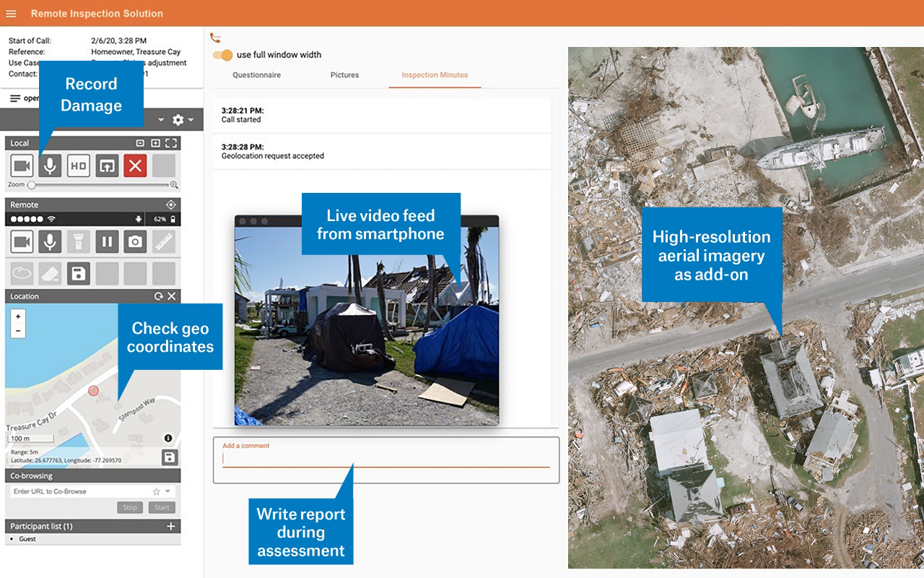The image size is (924, 578).
Task: Click the Start co-browsing button
Action: [162, 507]
